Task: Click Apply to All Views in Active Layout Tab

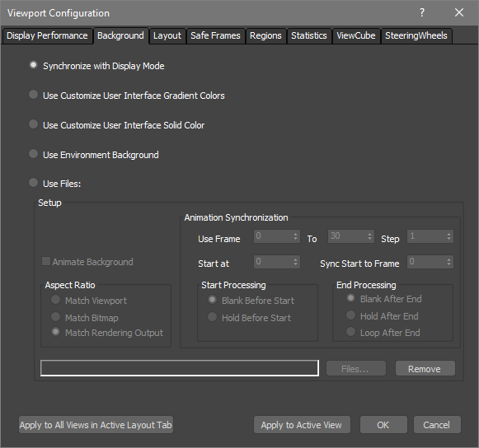Action: point(96,424)
